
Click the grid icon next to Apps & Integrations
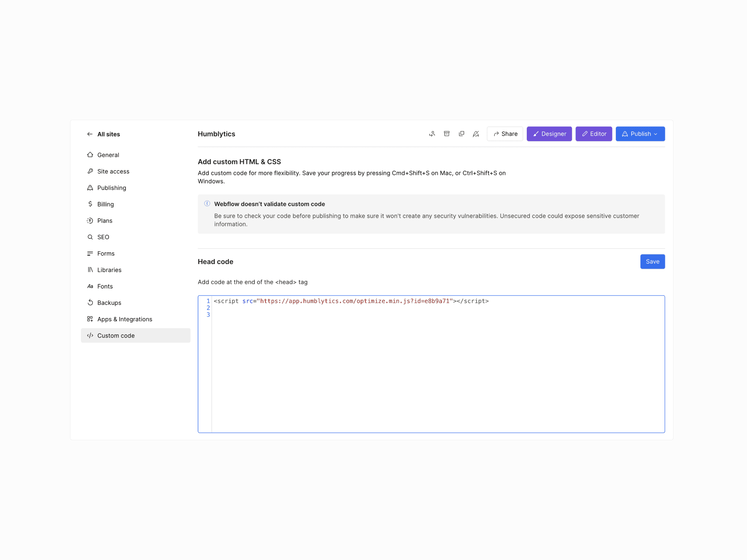point(90,319)
